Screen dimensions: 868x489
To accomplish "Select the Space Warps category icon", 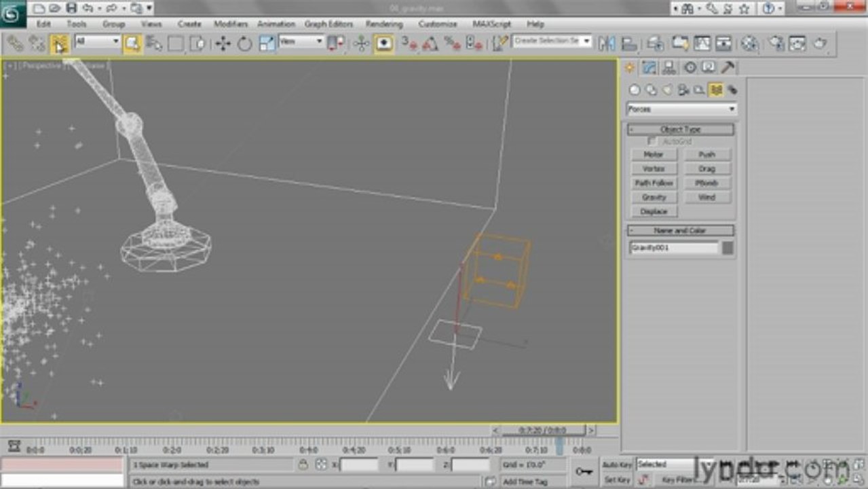I will (x=715, y=90).
